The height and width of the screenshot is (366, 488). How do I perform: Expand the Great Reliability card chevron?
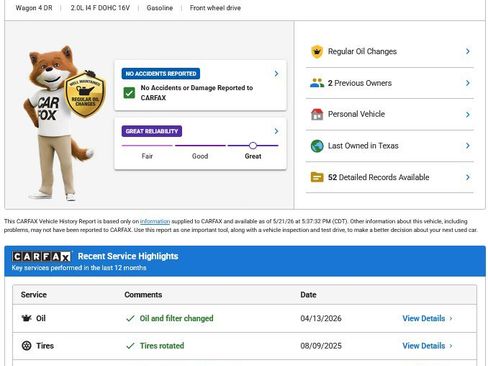[276, 131]
